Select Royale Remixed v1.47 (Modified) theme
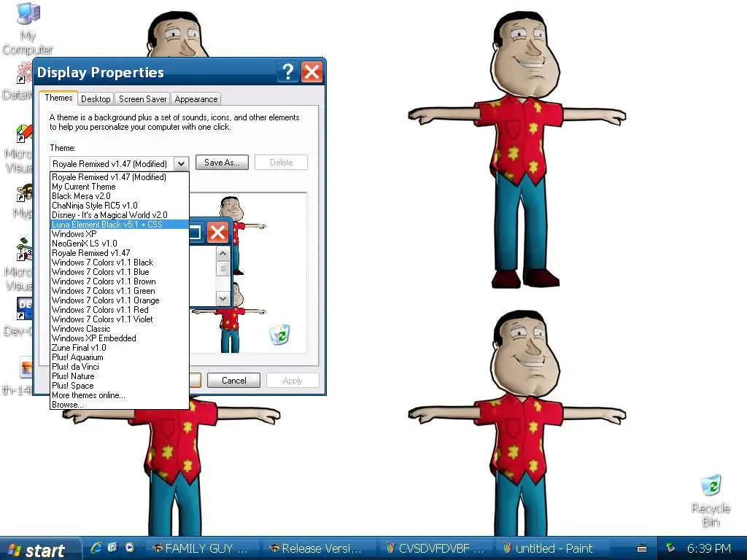Viewport: 747px width, 560px height. [120, 177]
